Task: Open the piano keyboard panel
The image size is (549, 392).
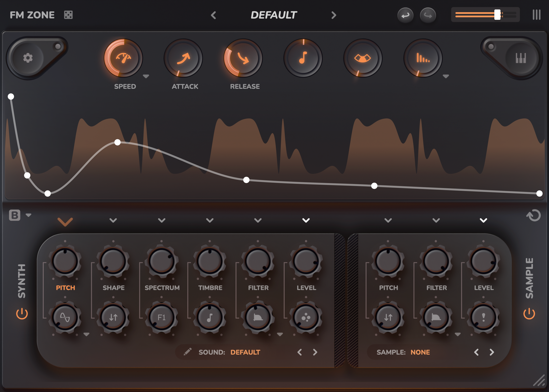Action: click(520, 58)
